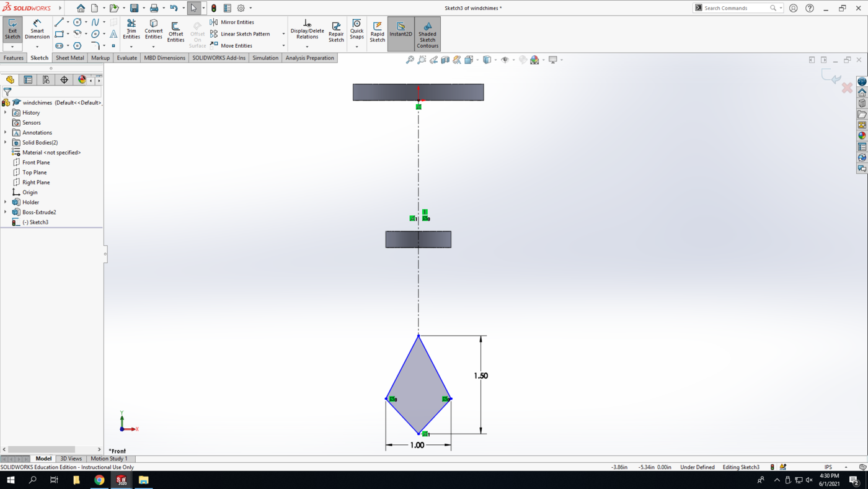Image resolution: width=868 pixels, height=489 pixels.
Task: Click the Trim Entities tool
Action: pos(131,30)
